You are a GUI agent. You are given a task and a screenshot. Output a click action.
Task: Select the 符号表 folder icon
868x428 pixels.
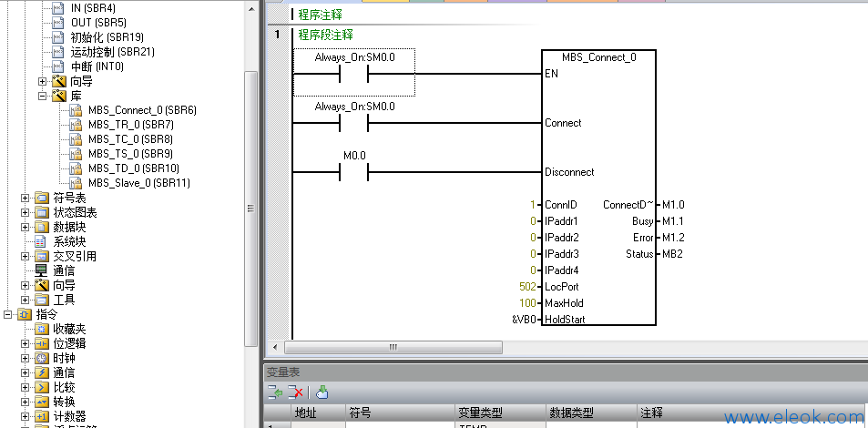41,198
